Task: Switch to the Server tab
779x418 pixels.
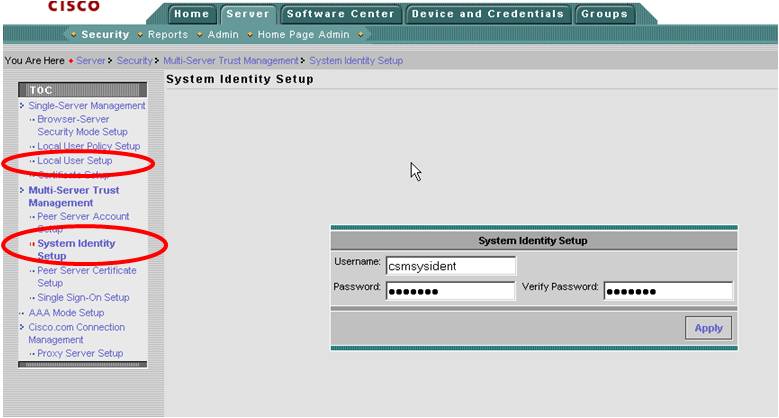Action: [x=248, y=14]
